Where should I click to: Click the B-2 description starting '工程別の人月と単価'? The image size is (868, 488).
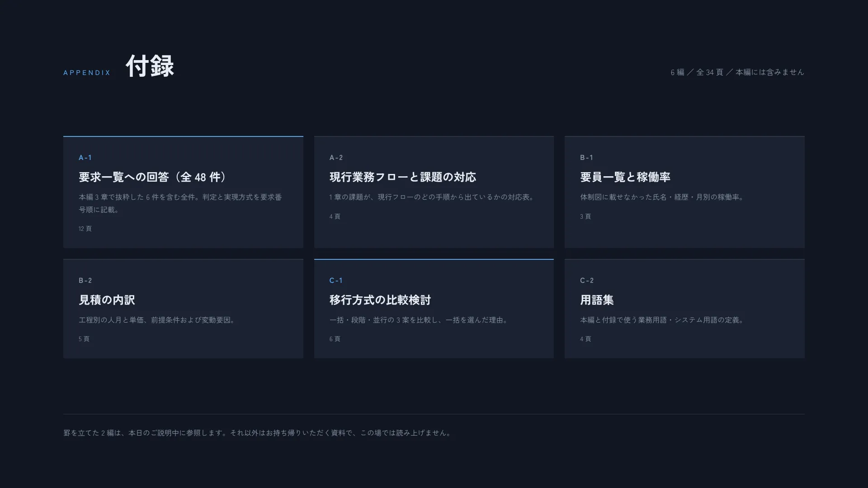click(158, 320)
